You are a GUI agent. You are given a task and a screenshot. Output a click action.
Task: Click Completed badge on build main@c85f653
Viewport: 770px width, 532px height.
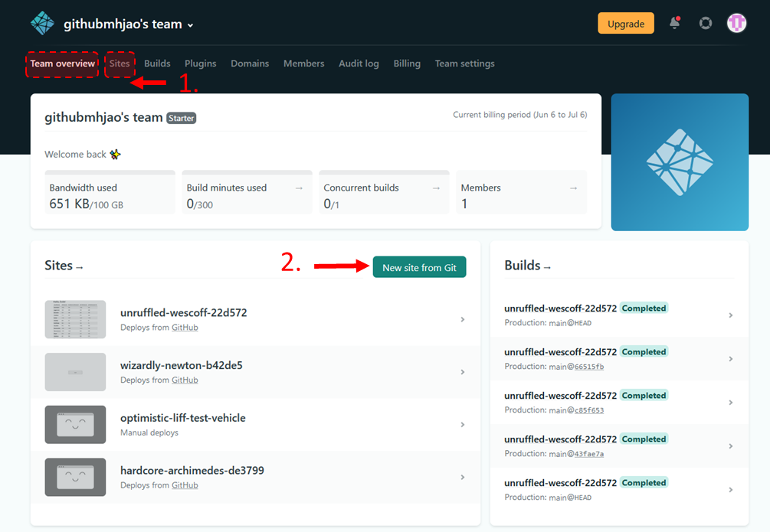[644, 396]
